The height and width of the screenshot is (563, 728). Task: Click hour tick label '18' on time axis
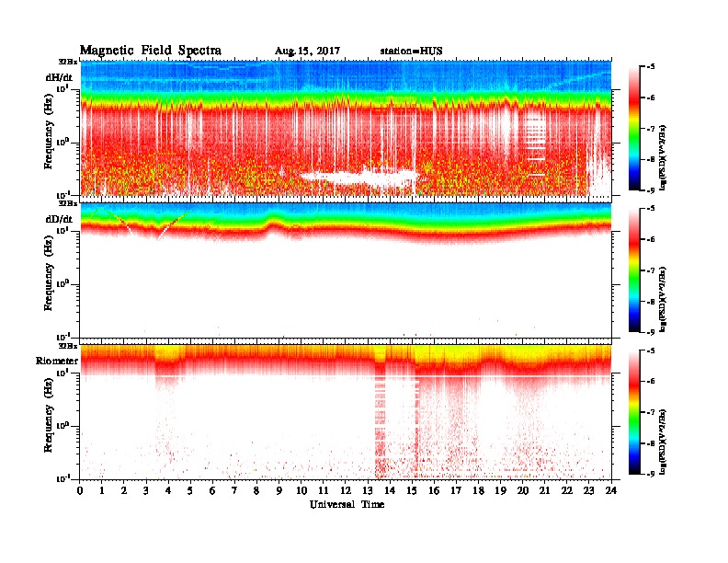click(478, 491)
